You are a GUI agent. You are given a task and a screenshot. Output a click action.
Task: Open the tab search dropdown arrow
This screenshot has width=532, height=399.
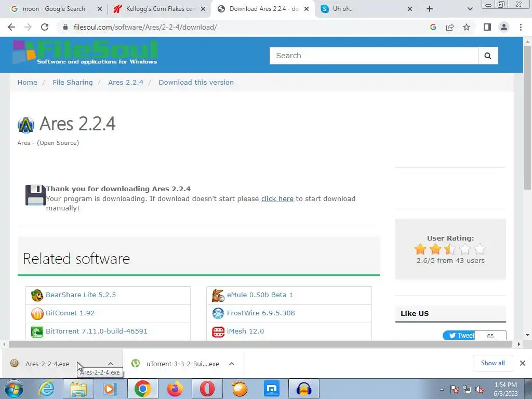470,9
